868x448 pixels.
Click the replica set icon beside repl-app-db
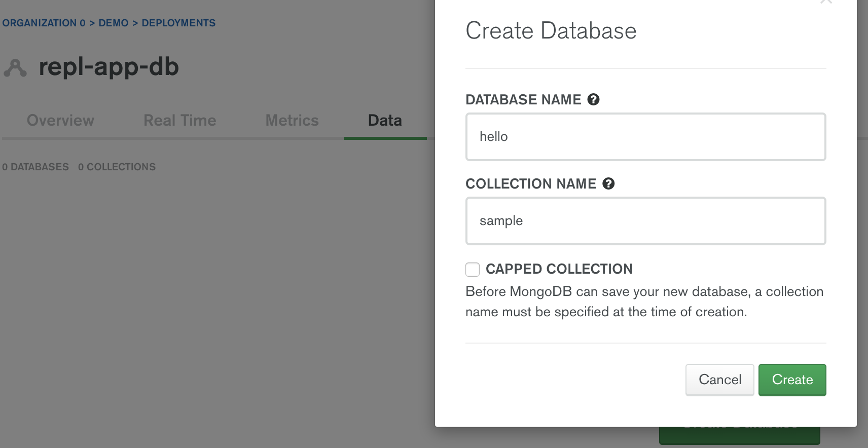click(x=15, y=67)
